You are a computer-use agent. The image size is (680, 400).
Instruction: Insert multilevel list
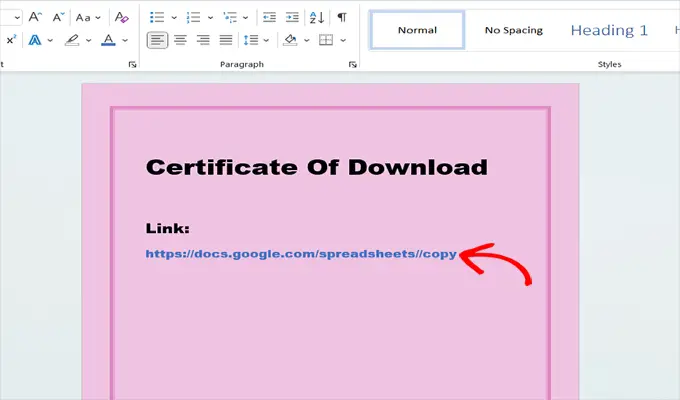pos(230,17)
